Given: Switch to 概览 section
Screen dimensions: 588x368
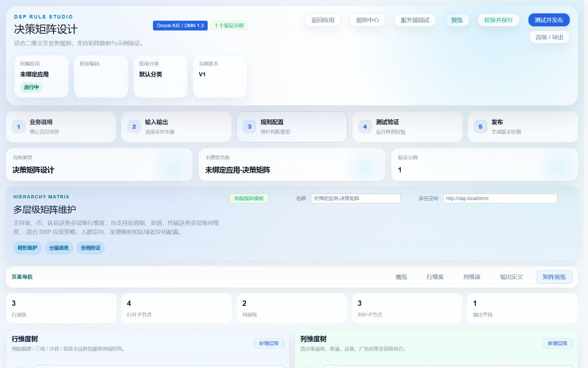Looking at the screenshot, I should point(401,277).
